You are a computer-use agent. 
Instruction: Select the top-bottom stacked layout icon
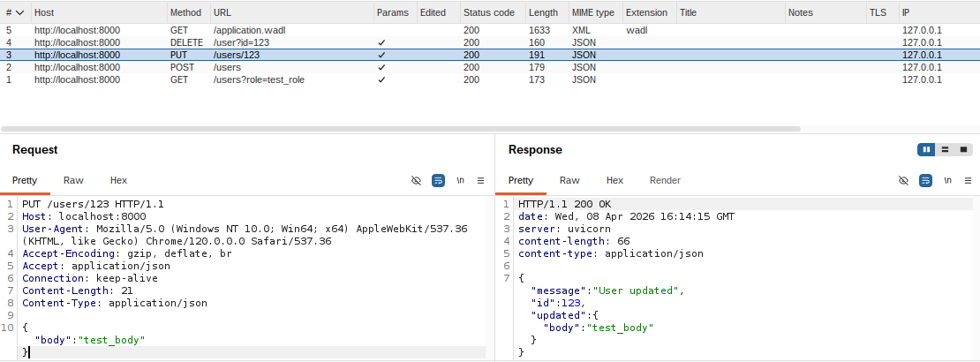click(x=945, y=149)
